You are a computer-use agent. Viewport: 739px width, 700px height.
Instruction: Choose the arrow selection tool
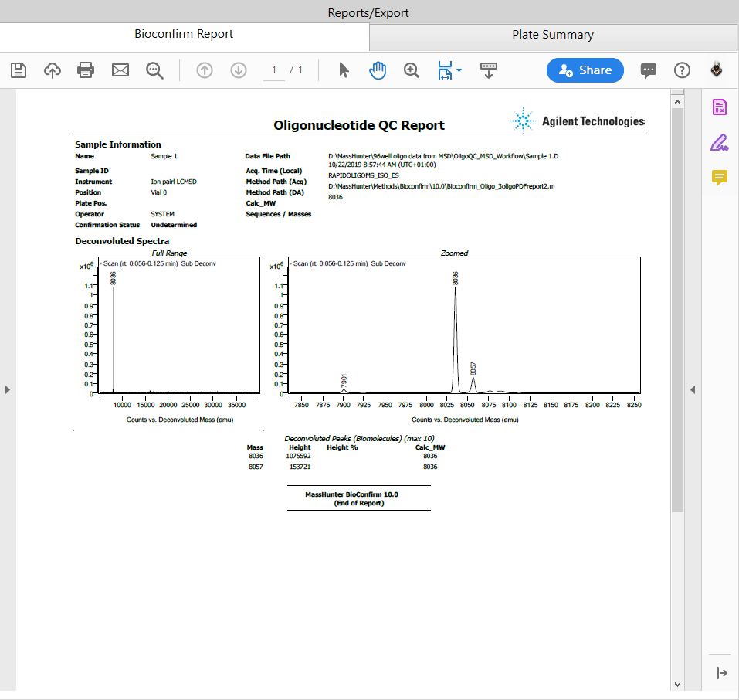point(344,70)
